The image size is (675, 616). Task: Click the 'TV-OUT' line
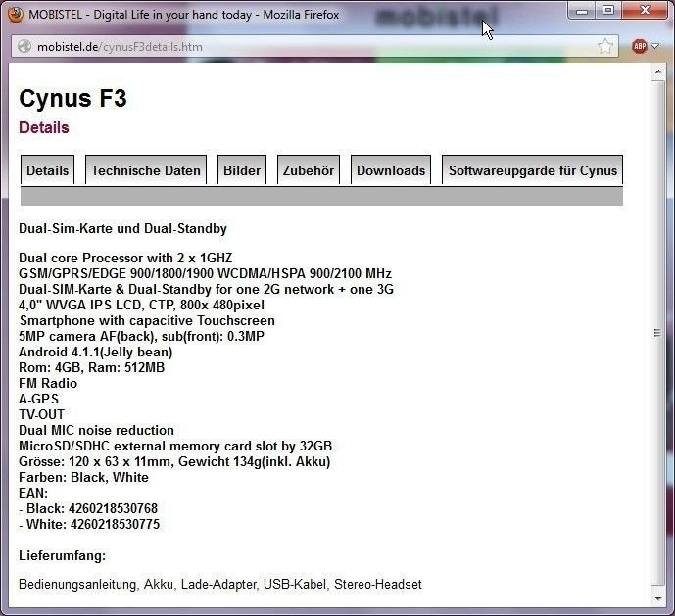(x=42, y=414)
